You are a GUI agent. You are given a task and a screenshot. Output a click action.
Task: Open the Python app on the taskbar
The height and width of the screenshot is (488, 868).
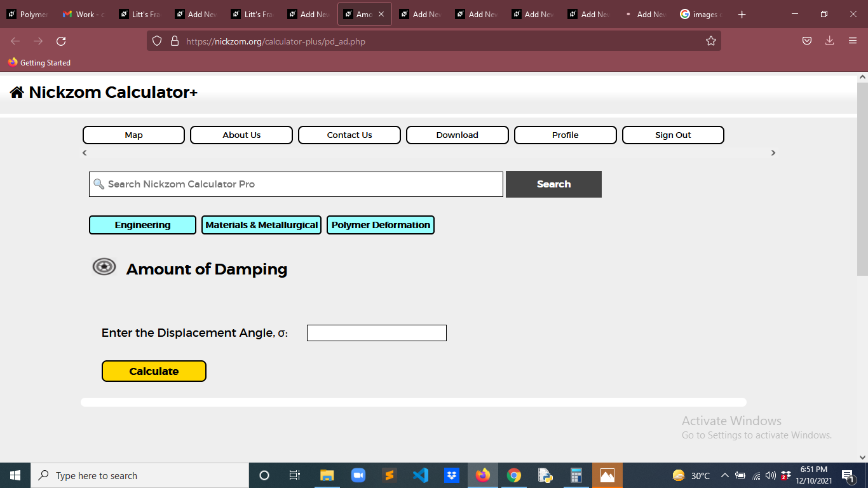point(545,475)
